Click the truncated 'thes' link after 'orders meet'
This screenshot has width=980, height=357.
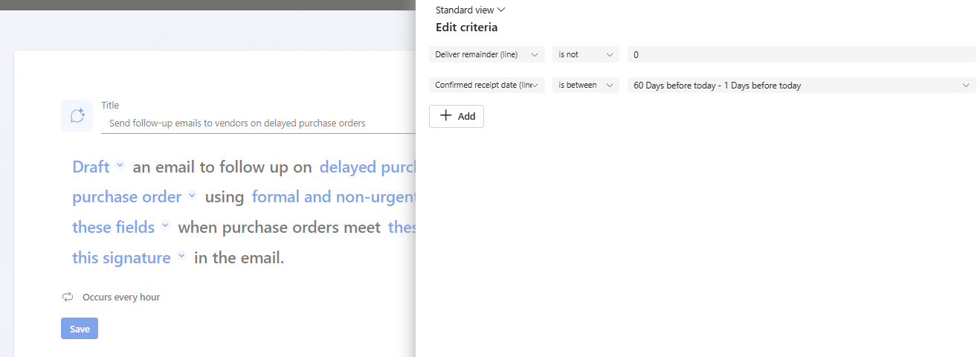[x=402, y=227]
